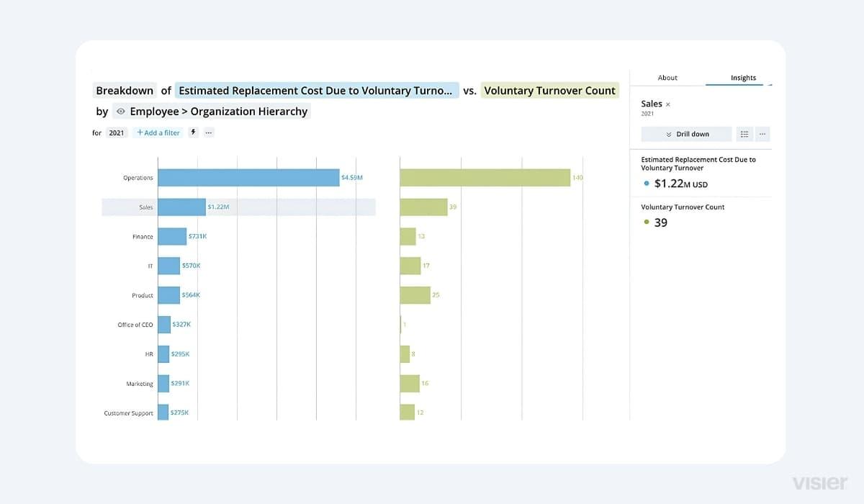This screenshot has width=864, height=504.
Task: Open the ellipsis menu in the Insights panel
Action: tap(762, 134)
